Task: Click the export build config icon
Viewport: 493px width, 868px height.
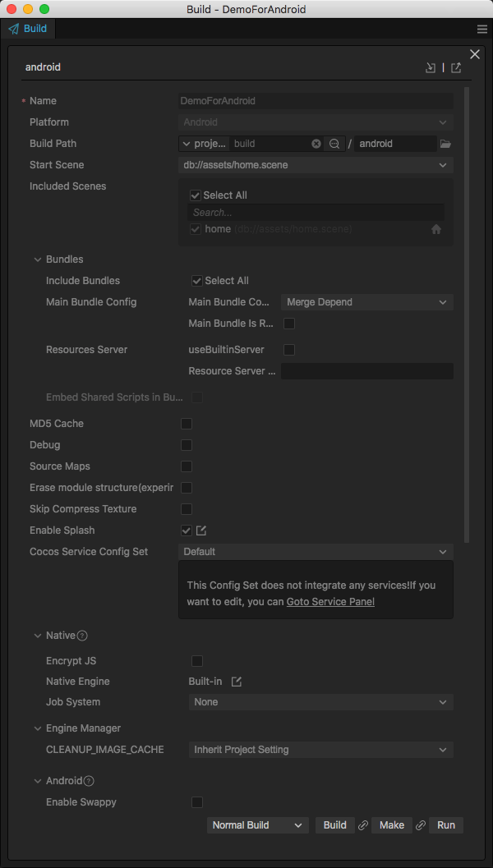Action: pos(456,68)
